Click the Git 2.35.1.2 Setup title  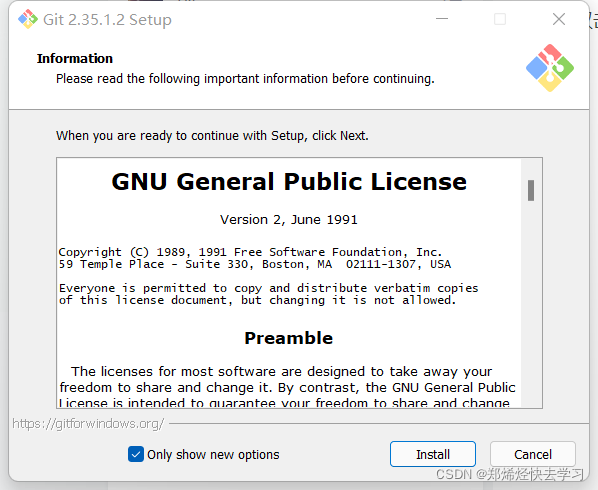click(107, 20)
